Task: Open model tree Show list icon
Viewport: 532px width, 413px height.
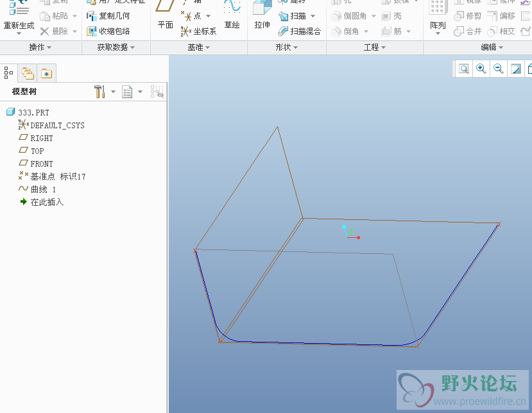Action: click(x=127, y=92)
